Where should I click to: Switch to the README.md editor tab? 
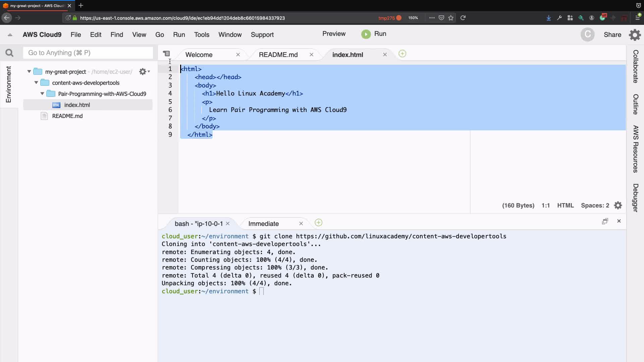278,55
